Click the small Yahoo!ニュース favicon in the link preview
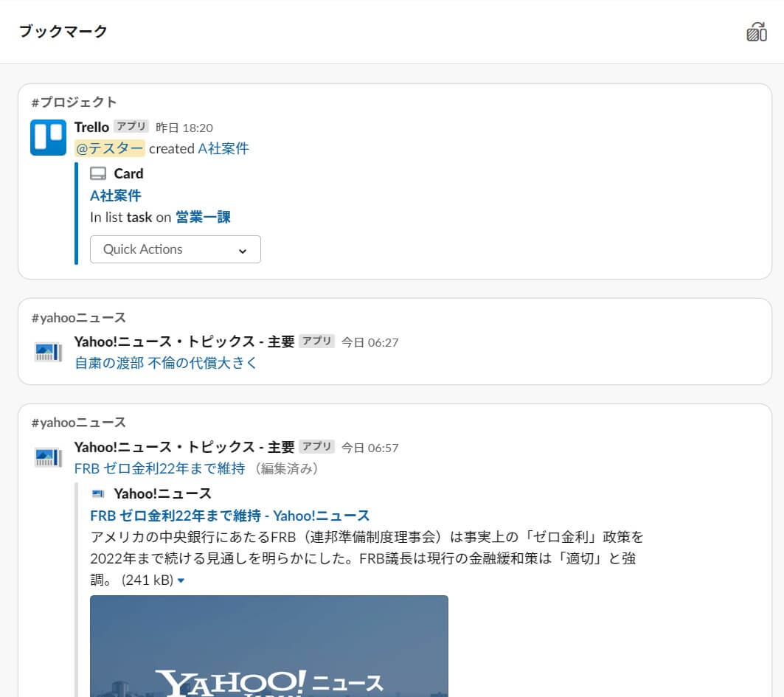 (x=97, y=493)
